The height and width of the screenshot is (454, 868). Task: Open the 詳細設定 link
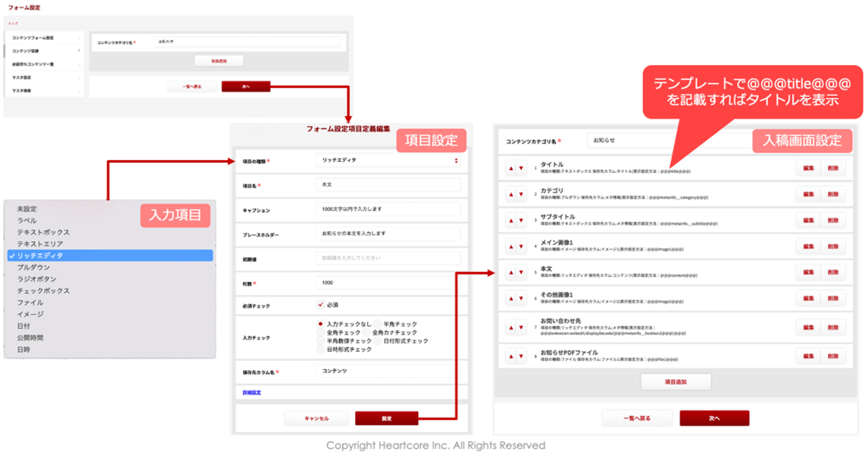(252, 393)
